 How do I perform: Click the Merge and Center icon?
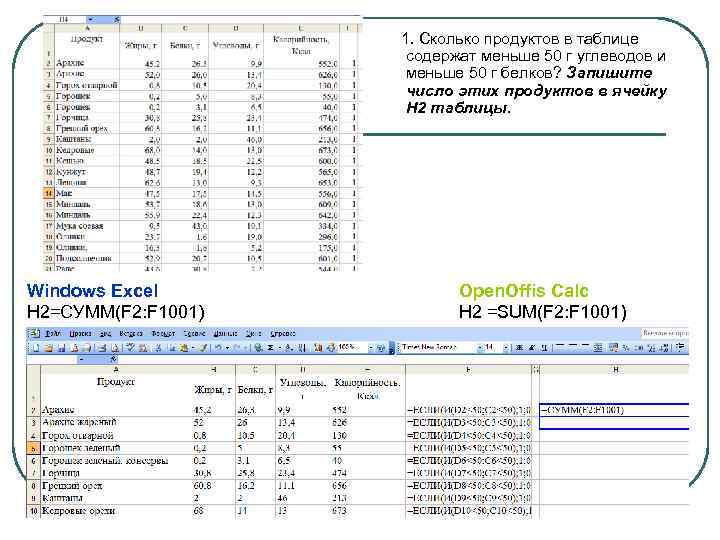coord(598,348)
